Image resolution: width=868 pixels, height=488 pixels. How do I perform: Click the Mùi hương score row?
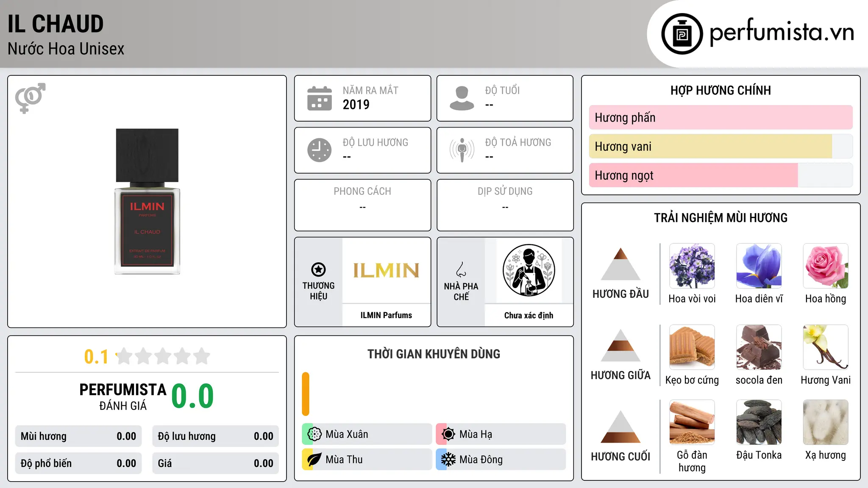pos(78,436)
